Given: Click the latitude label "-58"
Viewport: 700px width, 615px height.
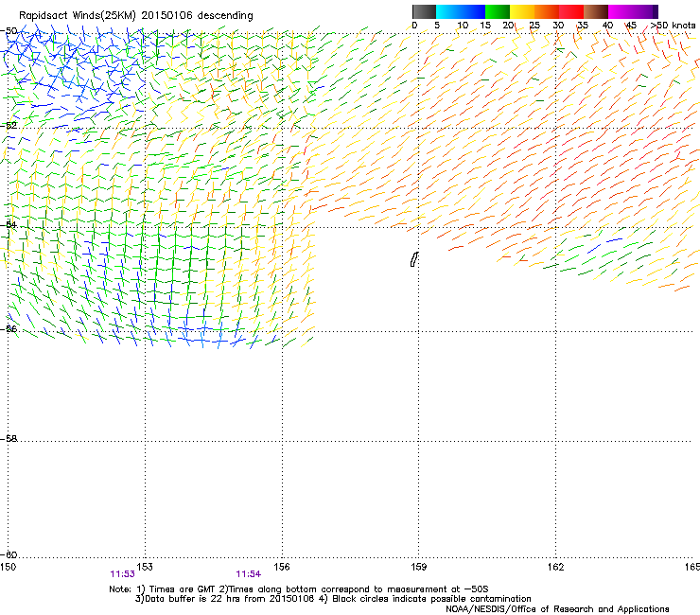Looking at the screenshot, I should point(9,439).
